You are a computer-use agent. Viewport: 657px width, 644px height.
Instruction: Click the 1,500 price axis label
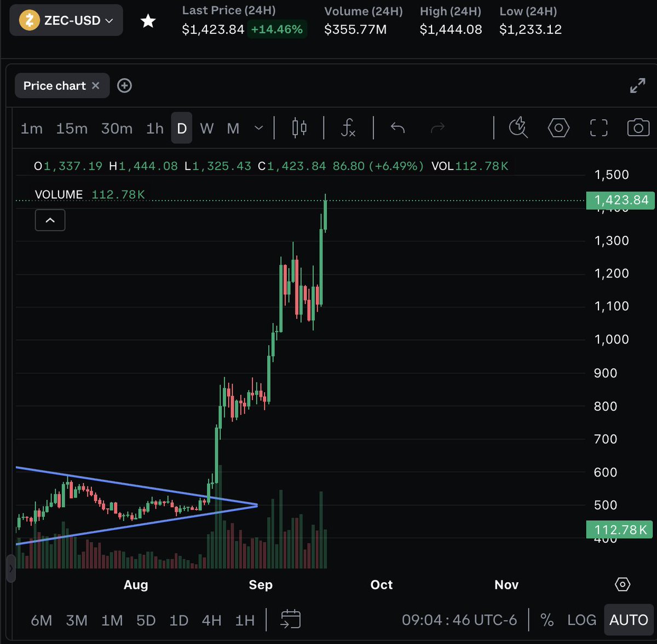[x=612, y=175]
